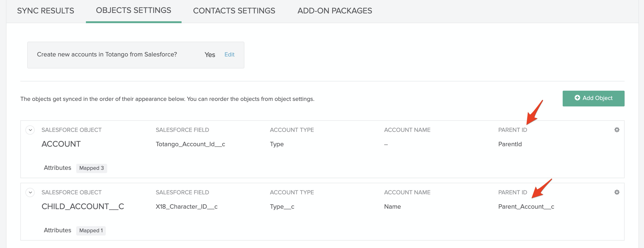Click the Attributes label in ACCOUNT row
Image resolution: width=644 pixels, height=248 pixels.
(58, 168)
